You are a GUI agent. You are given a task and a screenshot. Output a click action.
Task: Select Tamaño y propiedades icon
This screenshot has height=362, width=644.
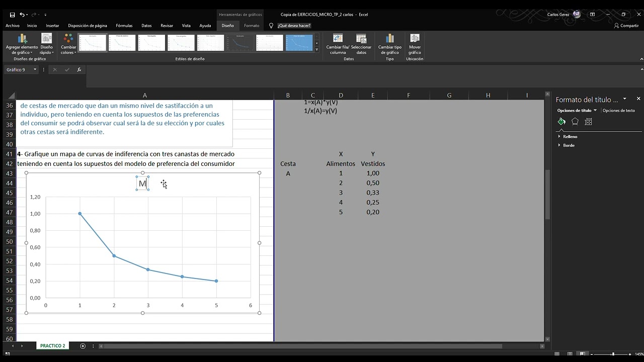tap(588, 122)
